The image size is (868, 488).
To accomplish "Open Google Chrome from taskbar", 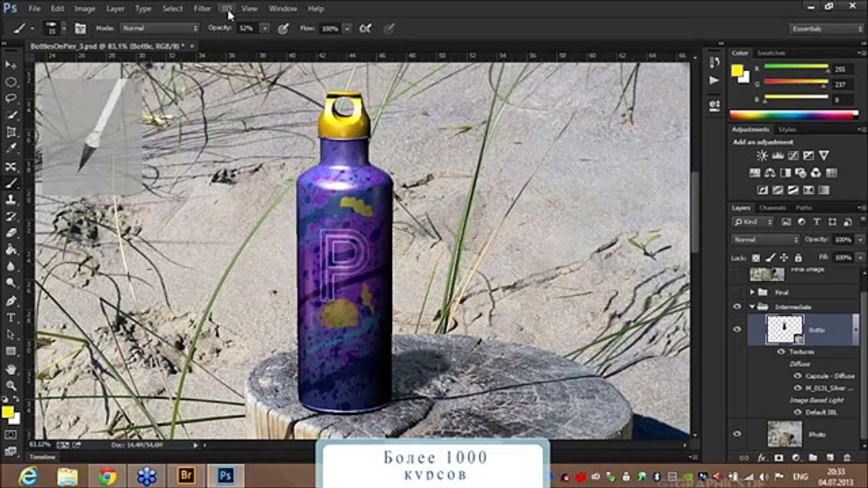I will 106,476.
